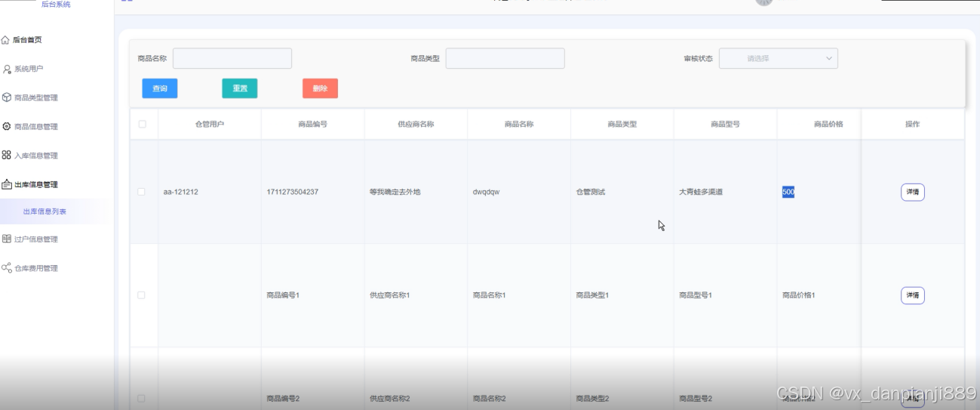The width and height of the screenshot is (980, 410).
Task: Click the arrow of the 审核状态 select
Action: point(829,58)
